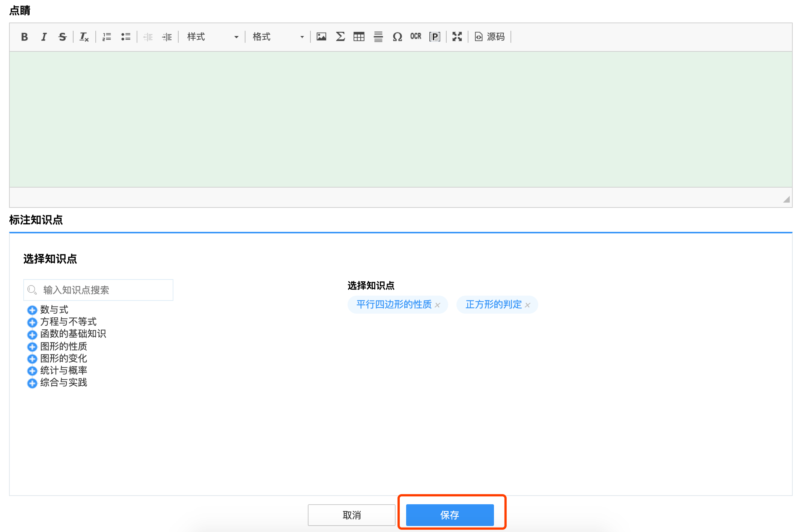804x532 pixels.
Task: Expand the 数与式 knowledge category
Action: (32, 310)
